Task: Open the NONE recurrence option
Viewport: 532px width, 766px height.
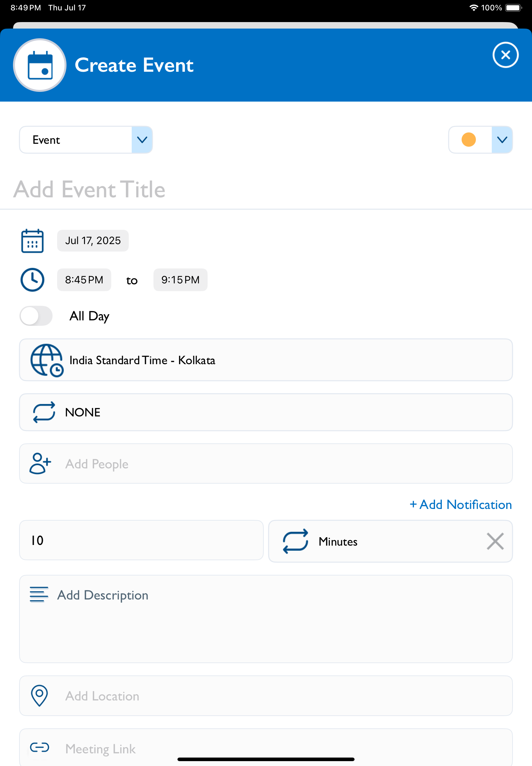Action: coord(266,412)
